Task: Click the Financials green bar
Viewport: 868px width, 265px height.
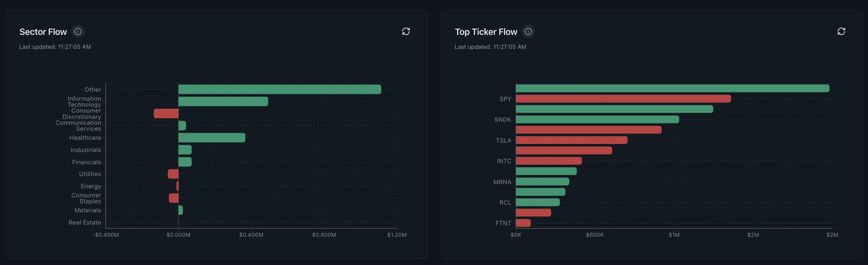Action: (185, 162)
